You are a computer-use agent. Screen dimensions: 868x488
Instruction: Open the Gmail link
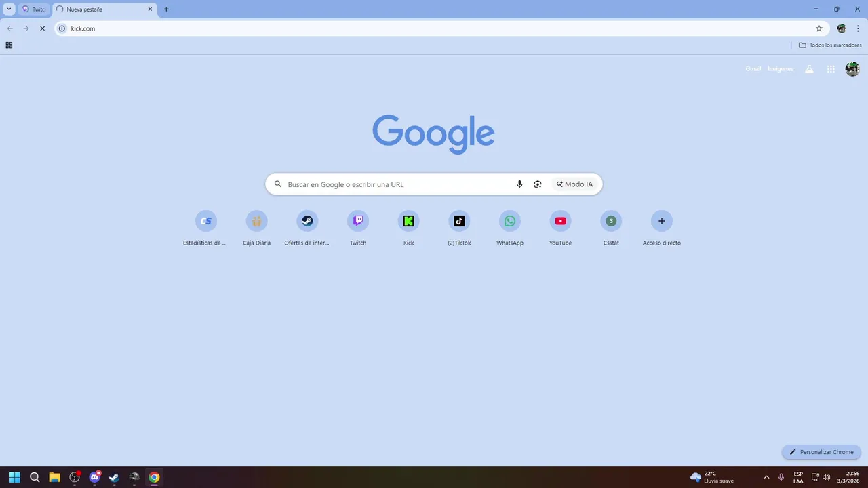point(753,69)
